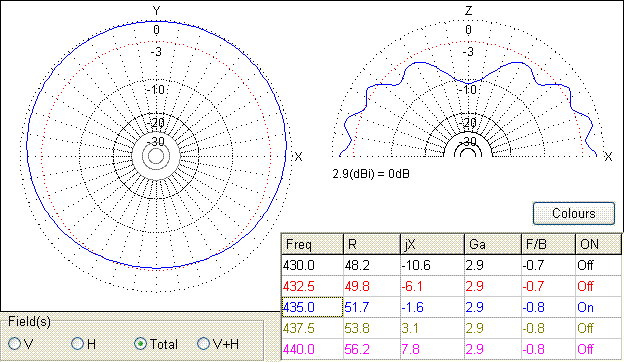Click Ga value in the 432.5 row

(493, 286)
